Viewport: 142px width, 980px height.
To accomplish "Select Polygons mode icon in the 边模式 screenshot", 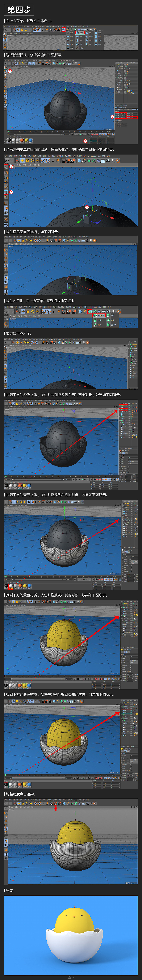I will coord(6,197).
